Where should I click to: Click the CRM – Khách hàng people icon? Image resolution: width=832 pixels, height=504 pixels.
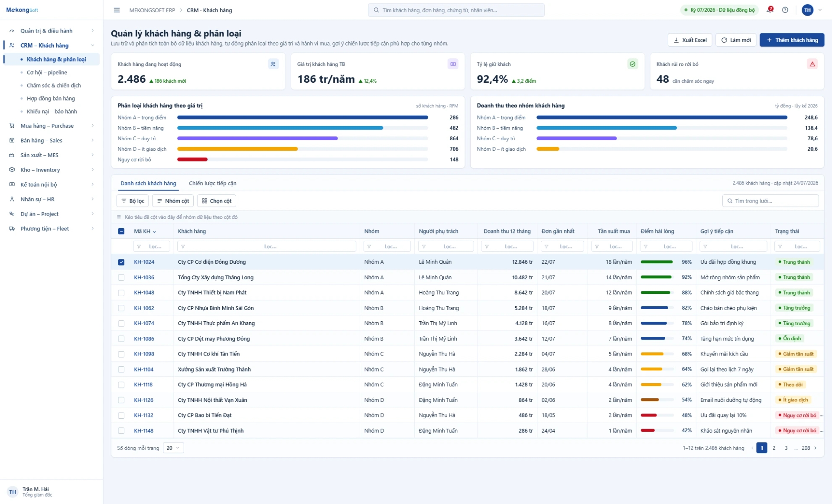[12, 45]
